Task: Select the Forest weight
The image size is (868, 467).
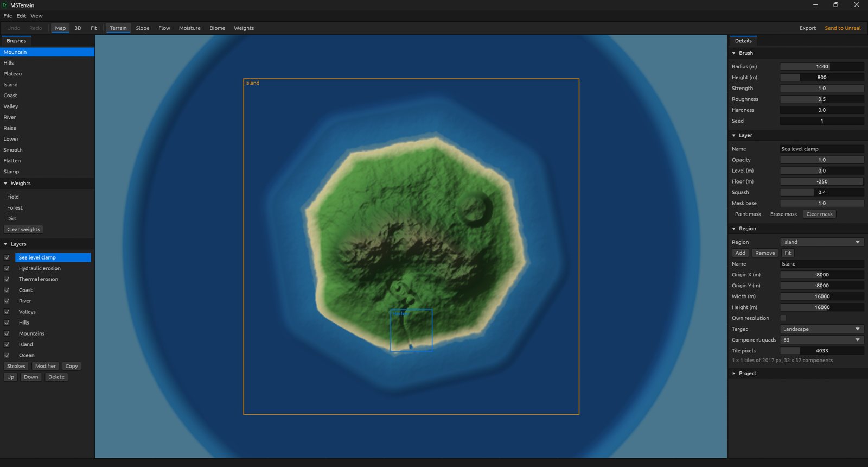Action: click(47, 208)
